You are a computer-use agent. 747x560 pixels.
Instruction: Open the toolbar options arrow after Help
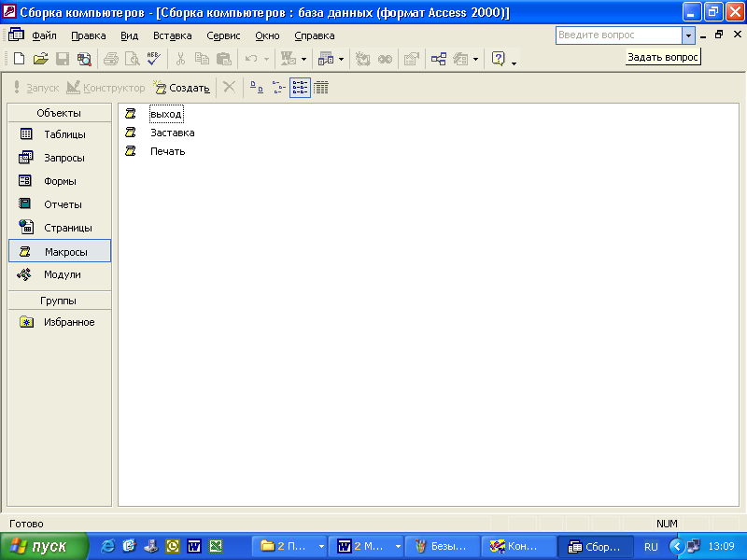[514, 63]
